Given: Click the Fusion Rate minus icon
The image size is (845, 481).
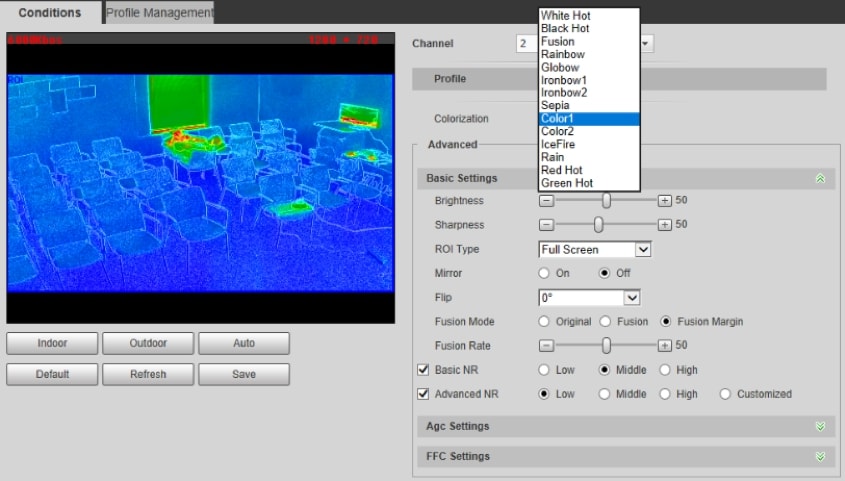Looking at the screenshot, I should [546, 346].
